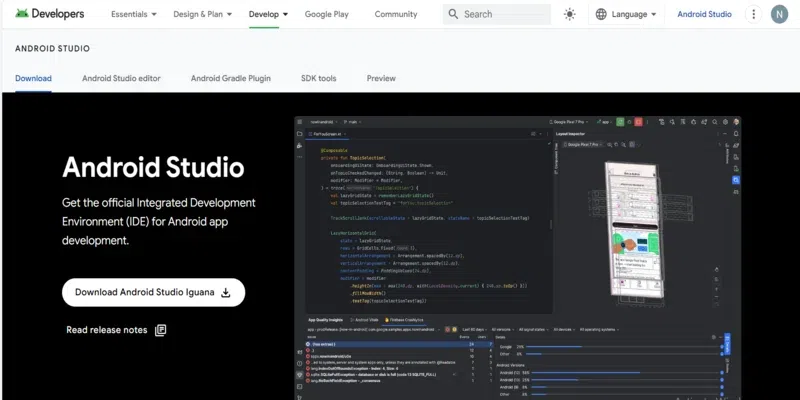
Task: Switch to the Android Studio editor tab
Action: (x=121, y=78)
